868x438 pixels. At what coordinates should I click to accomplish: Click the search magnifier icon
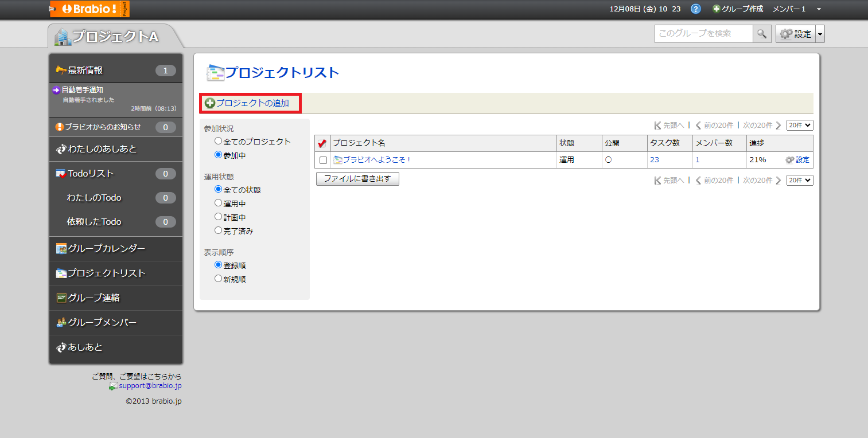(761, 34)
